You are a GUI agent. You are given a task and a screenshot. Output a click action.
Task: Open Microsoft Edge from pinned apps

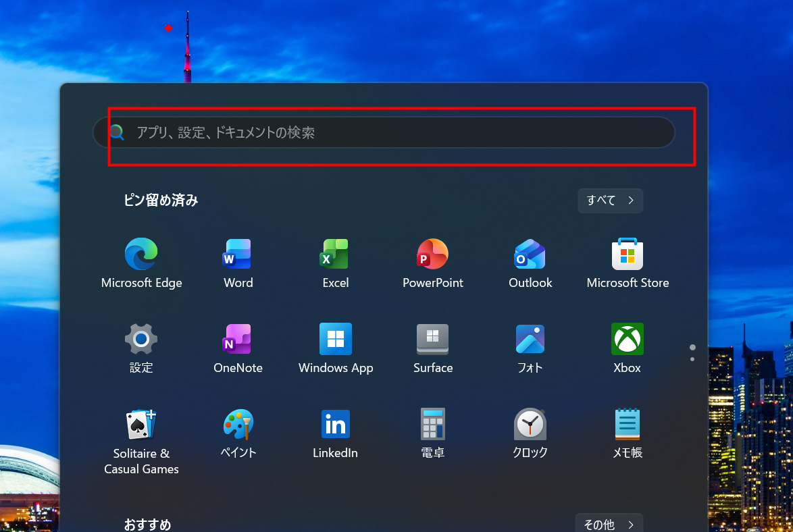tap(141, 263)
